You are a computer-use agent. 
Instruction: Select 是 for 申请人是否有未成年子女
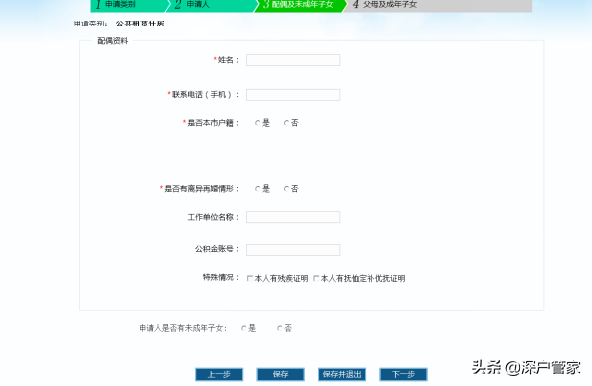(244, 328)
